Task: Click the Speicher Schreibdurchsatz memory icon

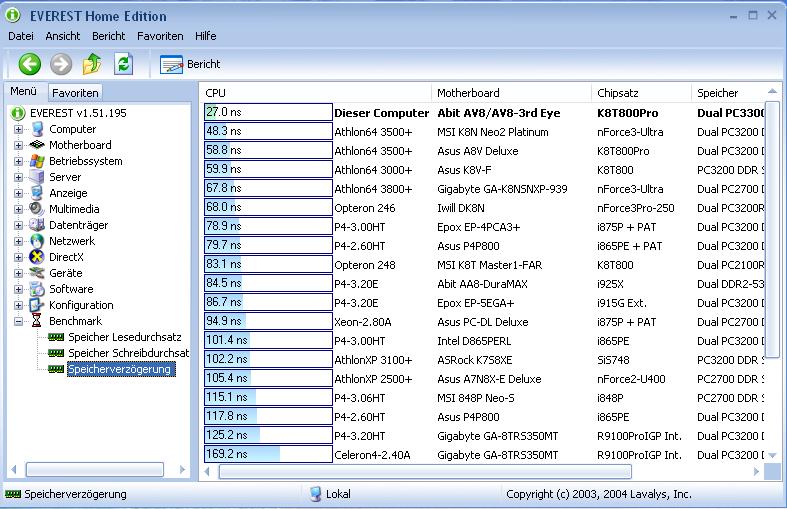Action: (56, 353)
